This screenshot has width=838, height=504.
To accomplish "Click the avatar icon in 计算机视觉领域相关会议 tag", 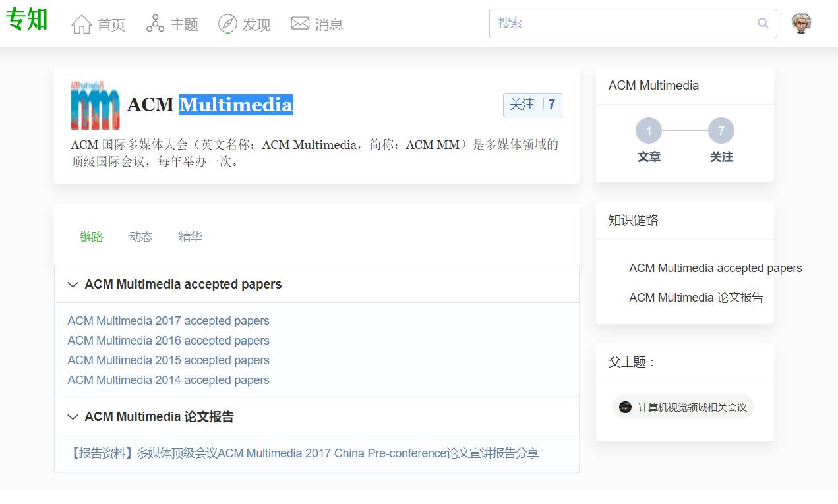I will pos(625,407).
